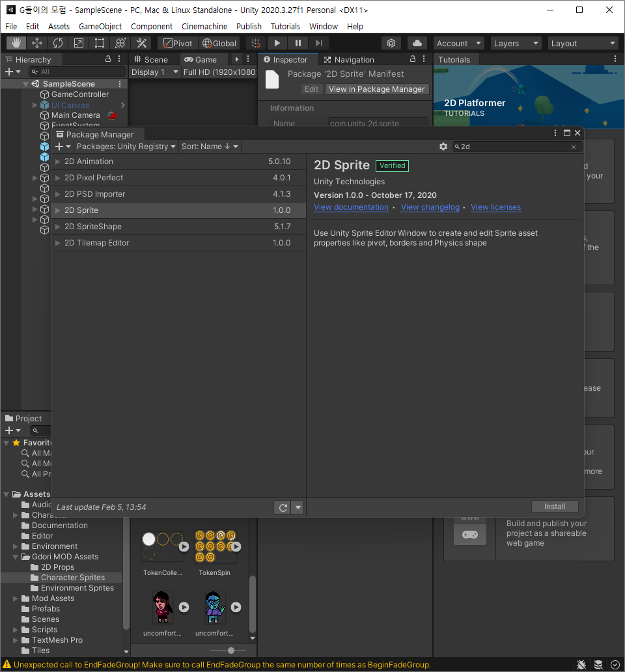The width and height of the screenshot is (625, 672).
Task: Clear the Package Manager search field
Action: 574,147
